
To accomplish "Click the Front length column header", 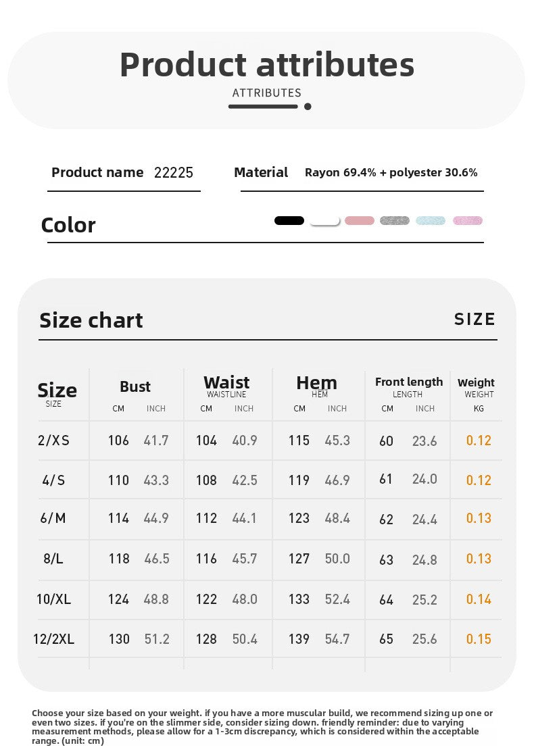I will coord(409,382).
